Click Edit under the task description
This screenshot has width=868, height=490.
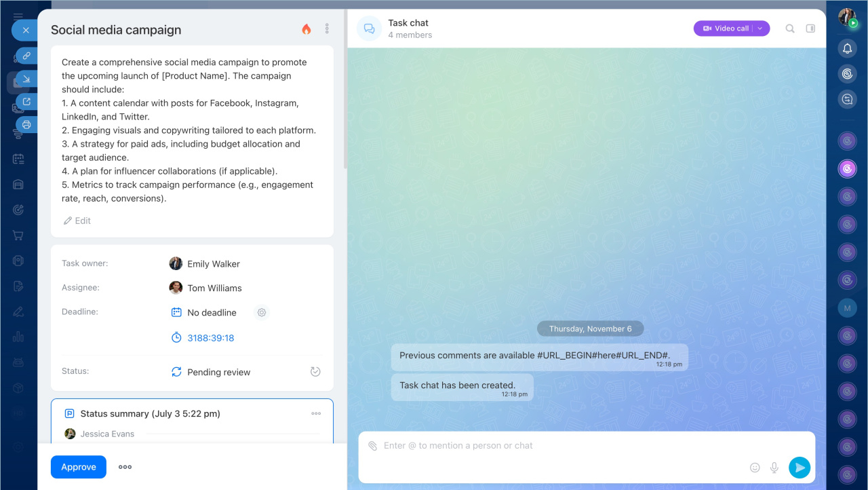77,221
